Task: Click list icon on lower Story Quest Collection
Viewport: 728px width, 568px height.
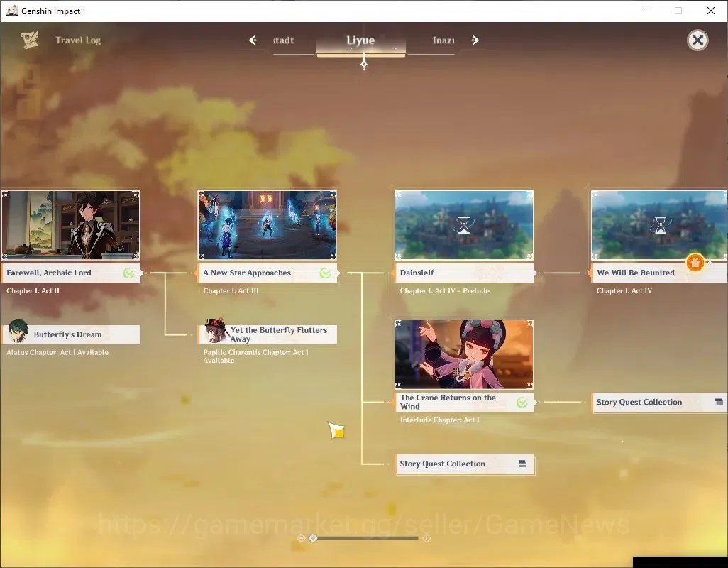Action: (x=522, y=464)
